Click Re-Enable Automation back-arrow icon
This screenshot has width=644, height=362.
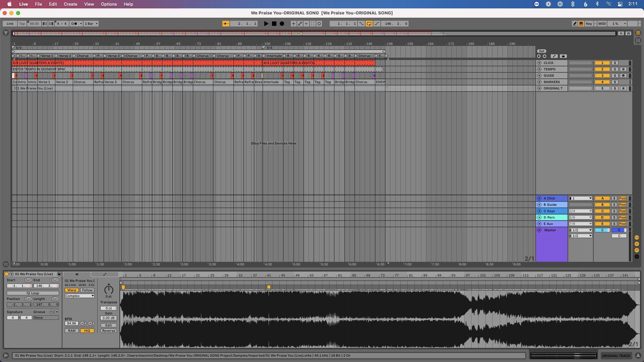click(306, 24)
